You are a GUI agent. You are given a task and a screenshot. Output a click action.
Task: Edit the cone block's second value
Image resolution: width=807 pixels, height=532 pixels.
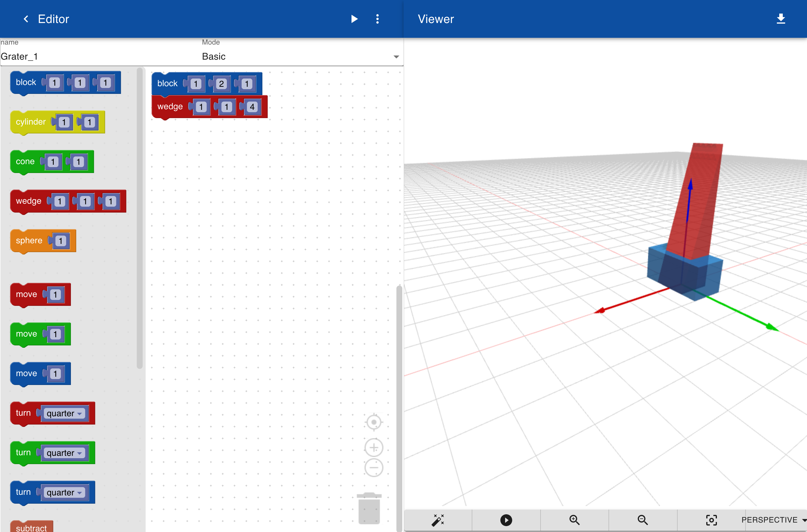click(x=78, y=162)
